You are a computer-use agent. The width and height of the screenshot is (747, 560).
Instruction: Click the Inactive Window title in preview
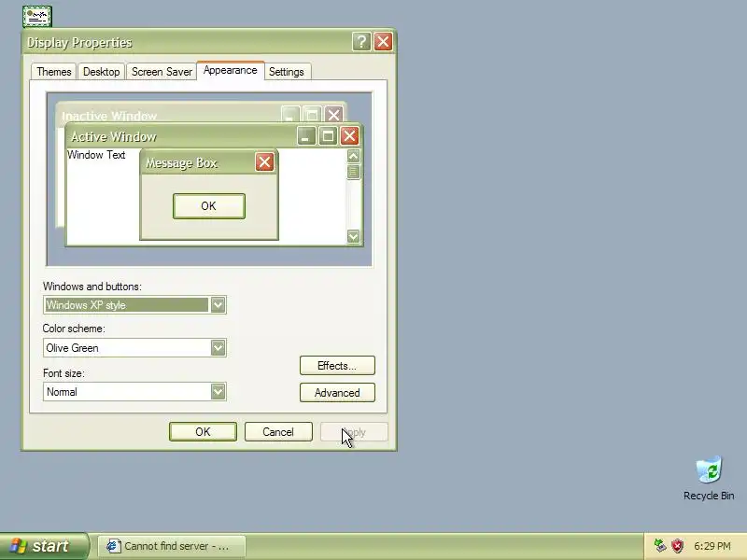coord(109,116)
